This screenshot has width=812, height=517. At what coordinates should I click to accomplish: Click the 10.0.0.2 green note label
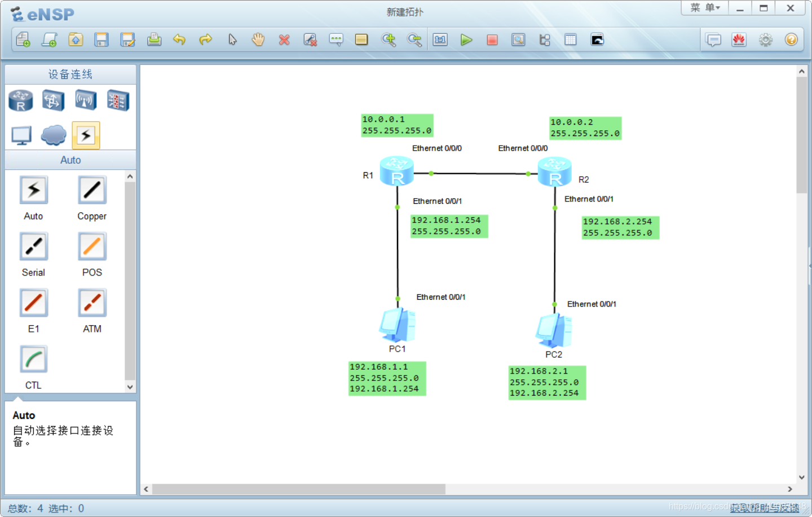[585, 128]
